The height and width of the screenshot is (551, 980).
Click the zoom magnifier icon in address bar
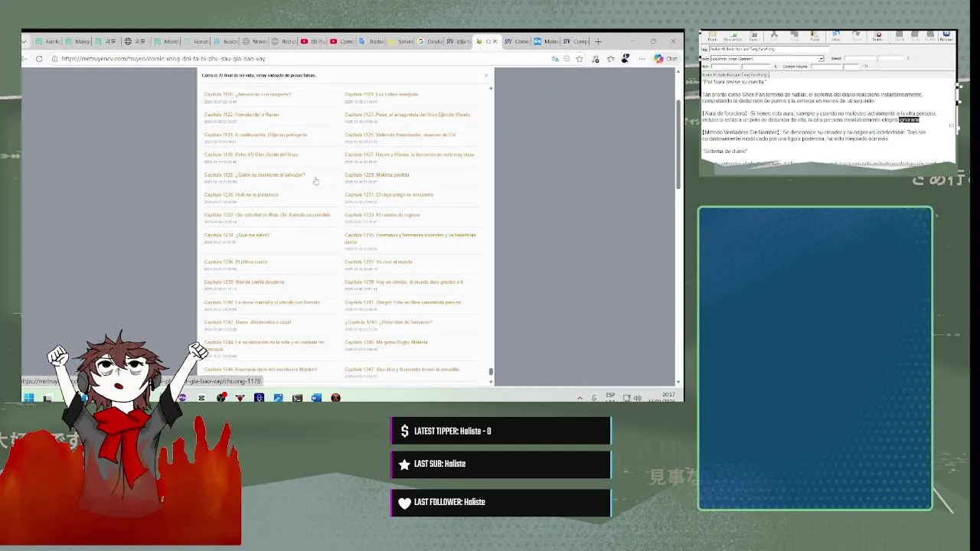tap(567, 59)
